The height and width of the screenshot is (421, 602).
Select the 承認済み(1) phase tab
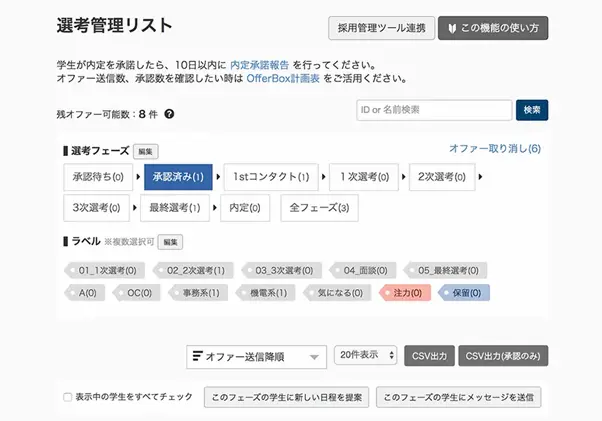click(179, 177)
